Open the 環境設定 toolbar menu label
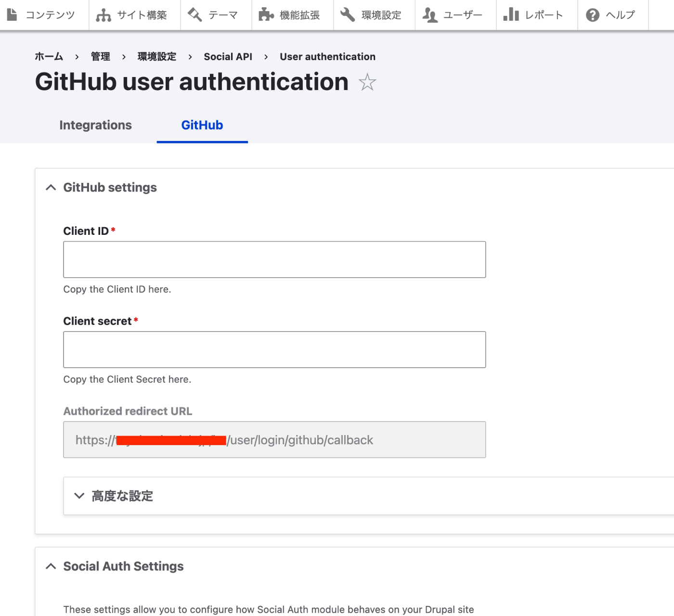 381,15
